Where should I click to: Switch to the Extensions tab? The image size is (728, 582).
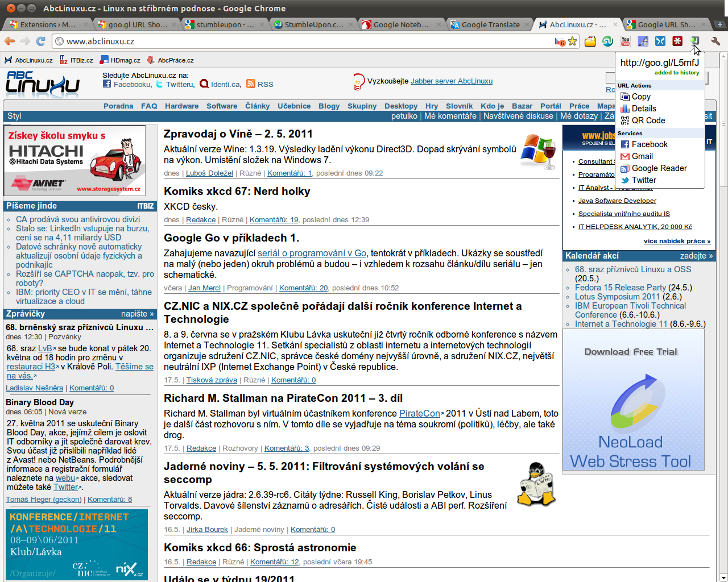tap(48, 24)
